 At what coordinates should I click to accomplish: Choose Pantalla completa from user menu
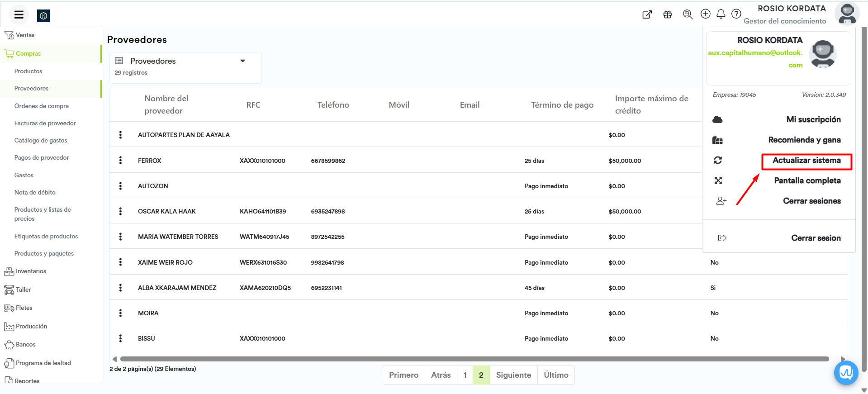coord(807,181)
